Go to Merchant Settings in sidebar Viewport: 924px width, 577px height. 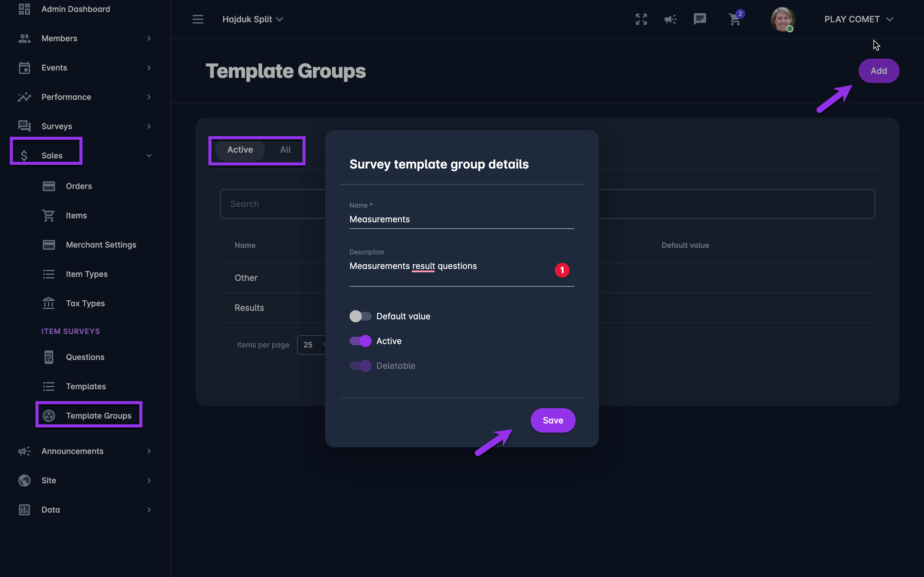click(x=101, y=245)
